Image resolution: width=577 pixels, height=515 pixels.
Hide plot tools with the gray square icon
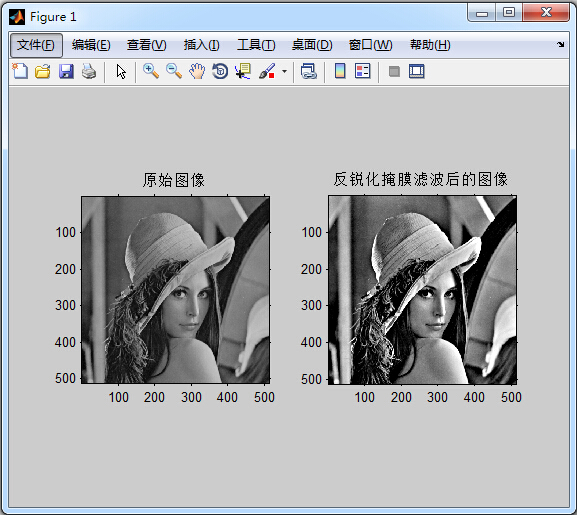[x=394, y=71]
